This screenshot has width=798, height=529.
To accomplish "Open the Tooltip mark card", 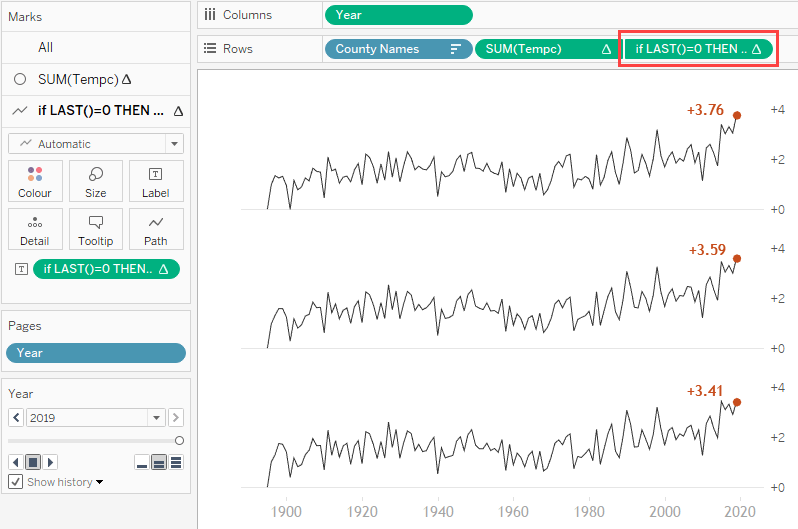I will click(96, 228).
